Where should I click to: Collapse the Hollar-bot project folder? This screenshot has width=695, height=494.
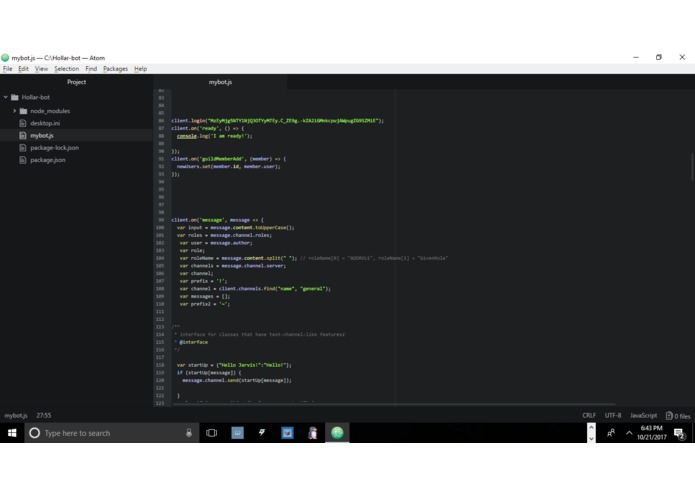6,97
